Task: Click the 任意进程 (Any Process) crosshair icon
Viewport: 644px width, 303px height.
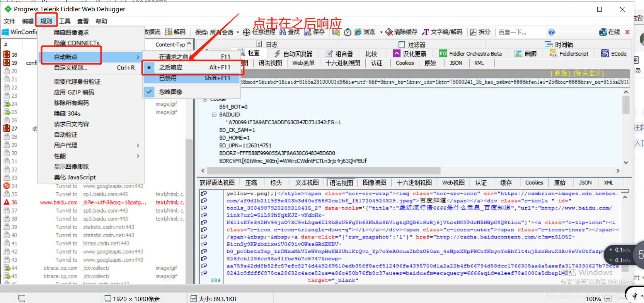Action: point(246,32)
